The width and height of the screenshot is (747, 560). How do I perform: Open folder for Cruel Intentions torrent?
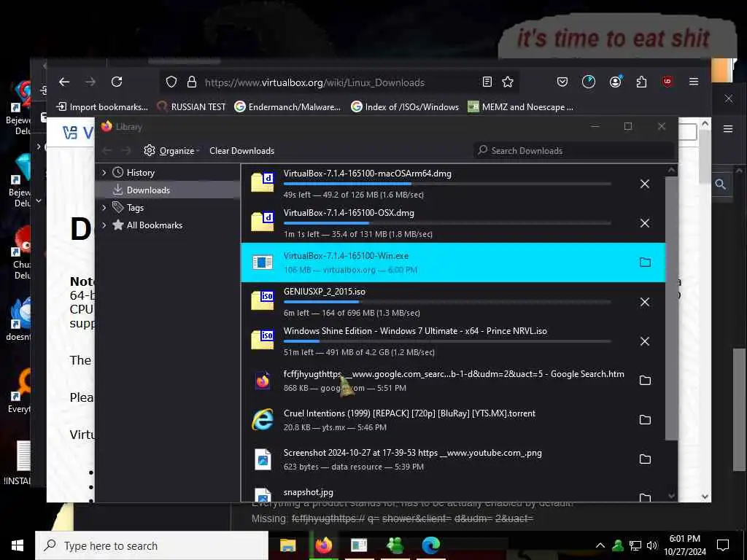coord(645,420)
